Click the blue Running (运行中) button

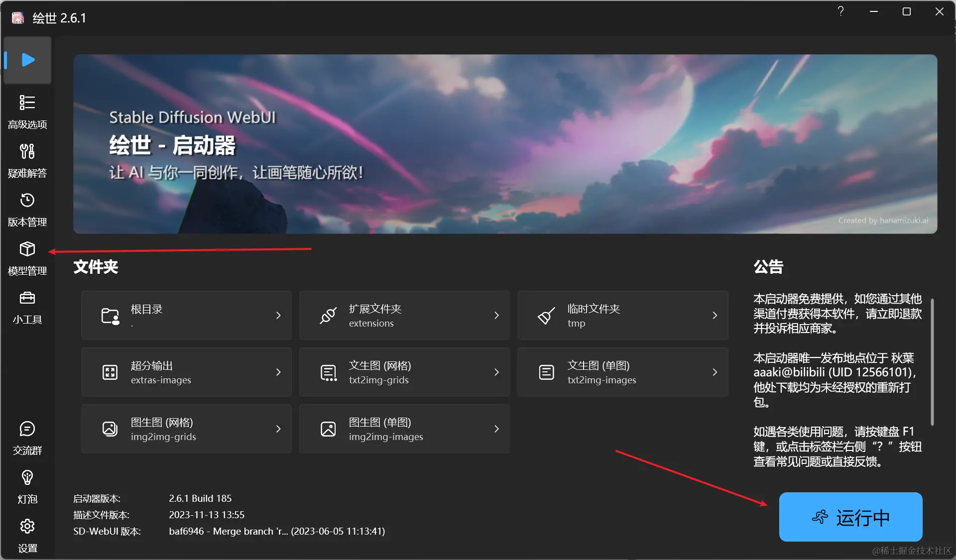(x=850, y=517)
